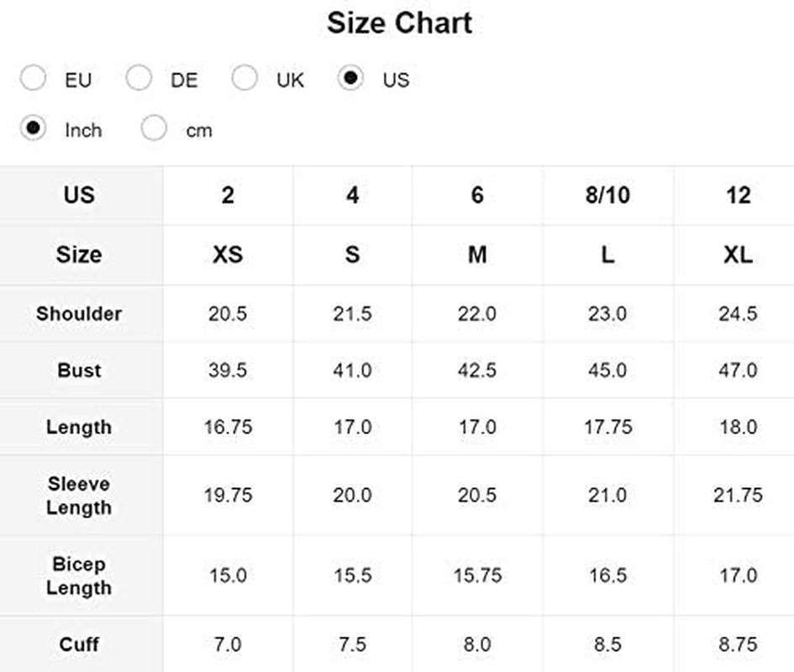Switch measurement units to cm
The width and height of the screenshot is (794, 672).
point(155,129)
